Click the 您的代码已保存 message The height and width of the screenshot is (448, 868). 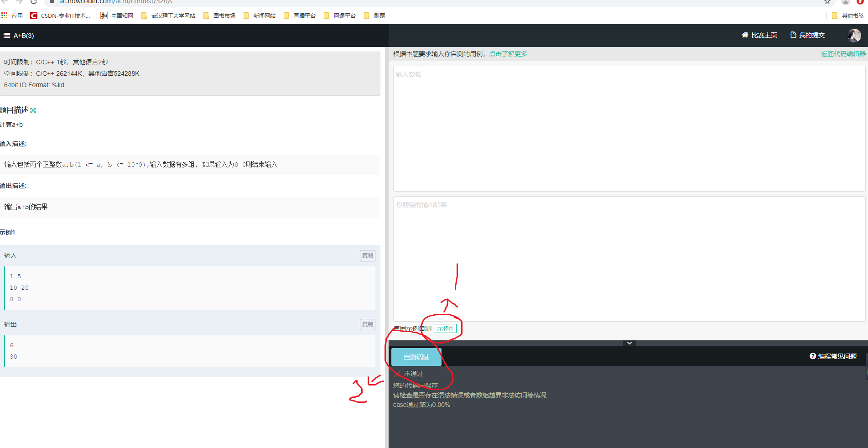click(416, 385)
